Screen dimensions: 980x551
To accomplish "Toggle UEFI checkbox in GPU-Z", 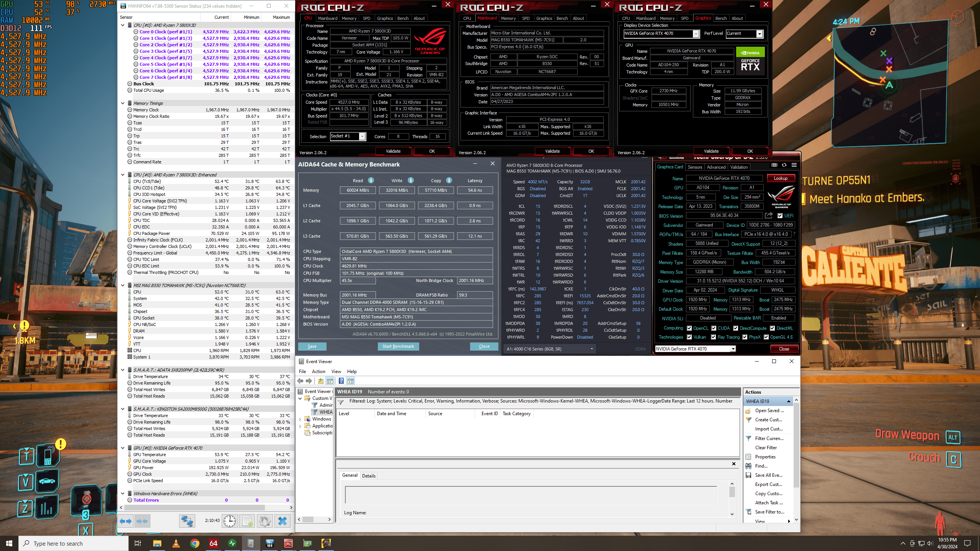I will coord(780,216).
